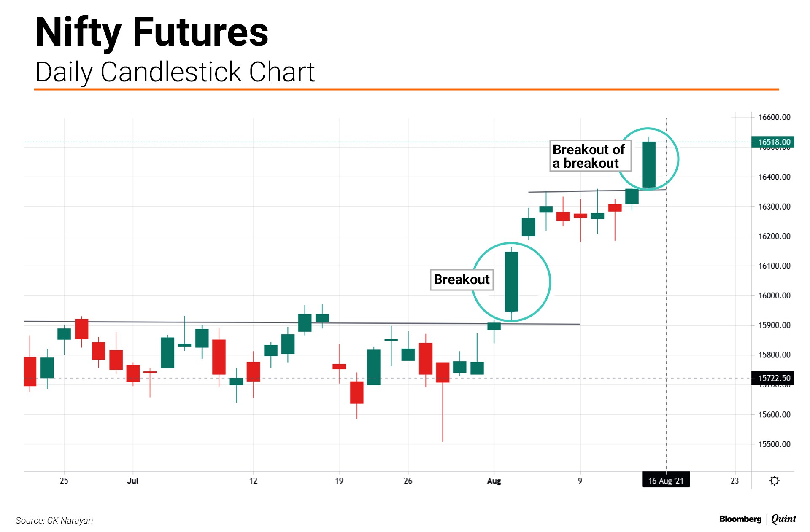The height and width of the screenshot is (532, 810).
Task: Click the large green breakout candle near 16000
Action: [x=511, y=282]
